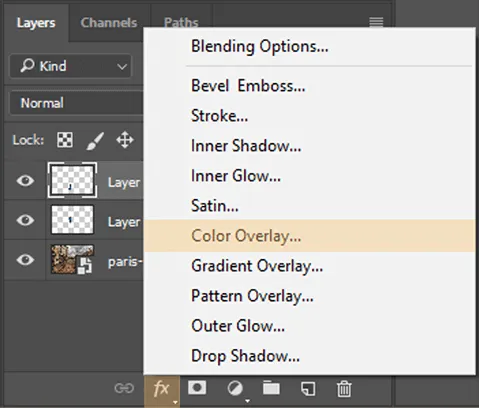Click the paris- smart object thumbnail

(72, 259)
